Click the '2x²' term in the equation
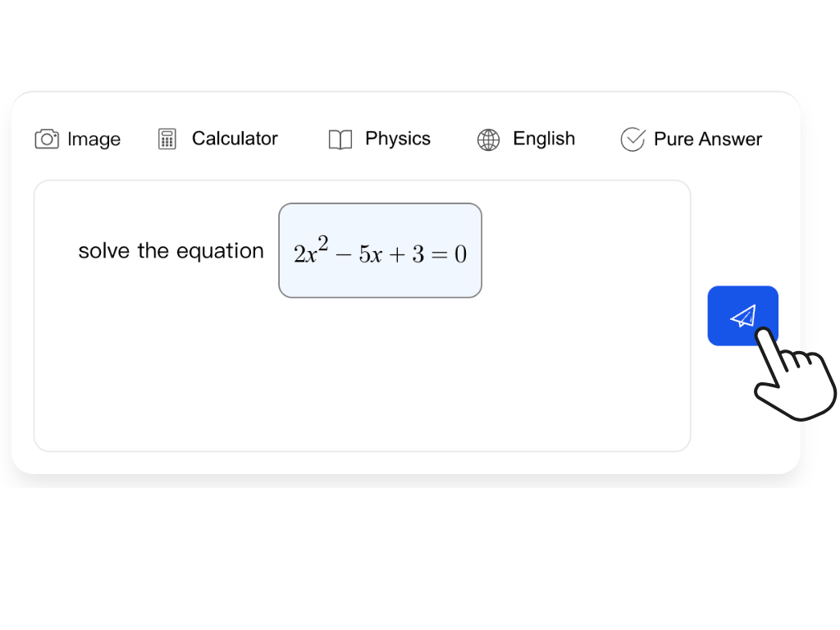This screenshot has height=630, width=840. (310, 253)
